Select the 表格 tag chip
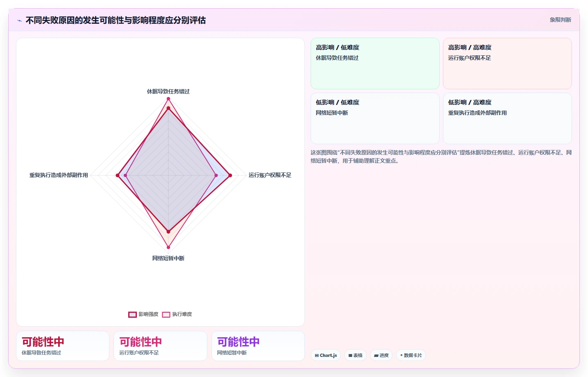The height and width of the screenshot is (377, 588). click(355, 355)
